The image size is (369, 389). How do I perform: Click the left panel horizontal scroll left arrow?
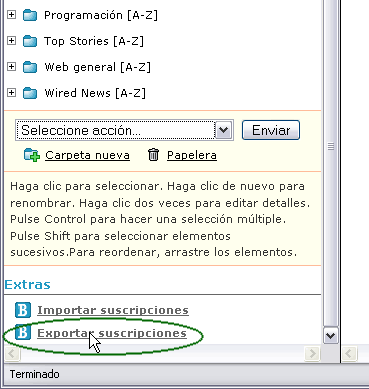click(12, 353)
